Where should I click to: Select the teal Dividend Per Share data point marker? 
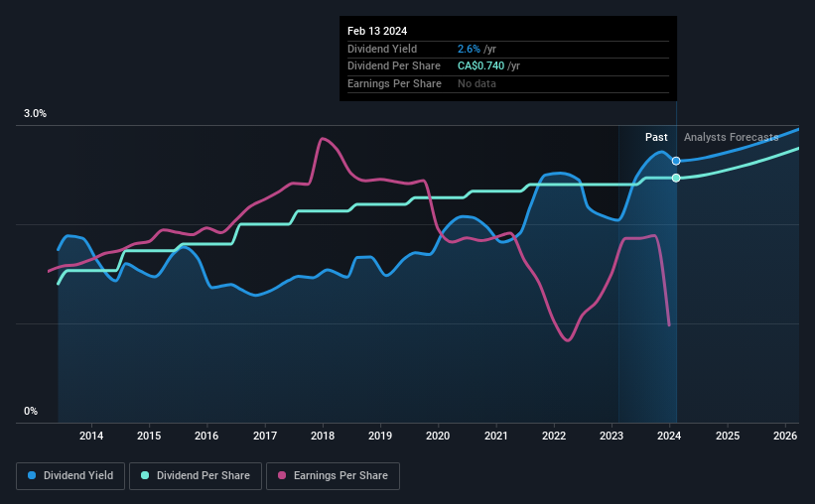point(676,179)
